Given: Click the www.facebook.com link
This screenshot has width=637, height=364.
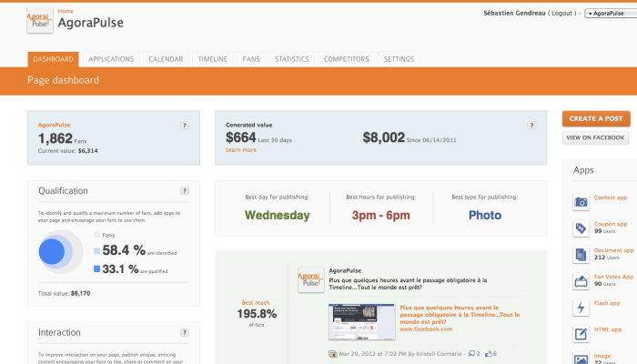Looking at the screenshot, I should [426, 329].
